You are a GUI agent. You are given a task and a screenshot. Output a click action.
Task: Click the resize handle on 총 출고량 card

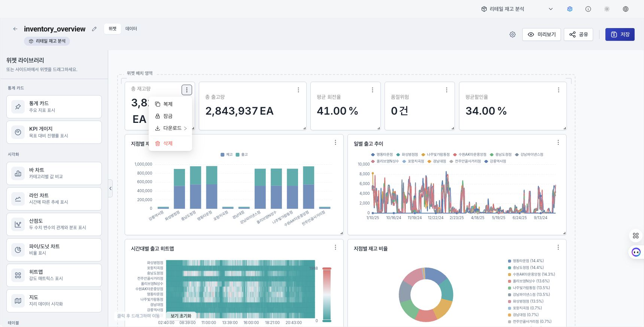click(304, 128)
